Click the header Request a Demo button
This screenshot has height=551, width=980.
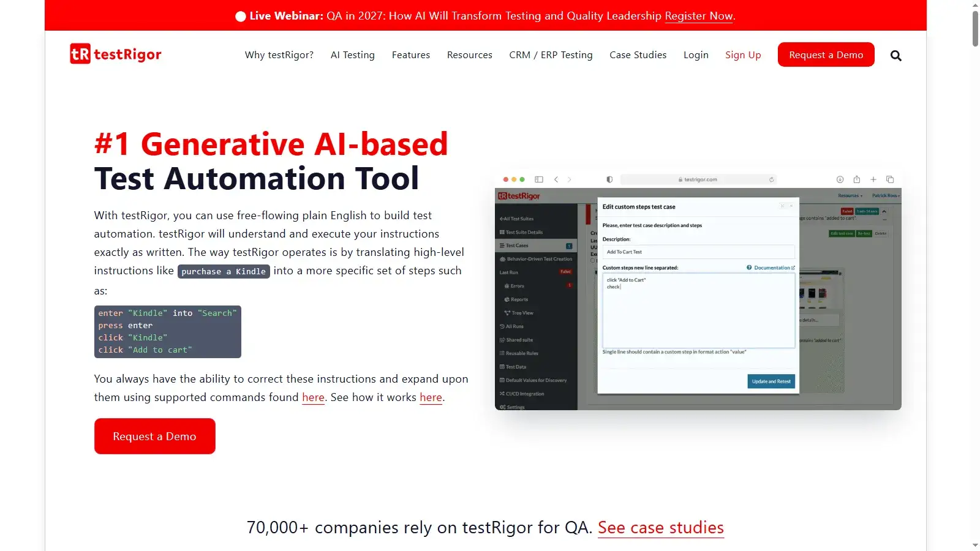(x=826, y=54)
